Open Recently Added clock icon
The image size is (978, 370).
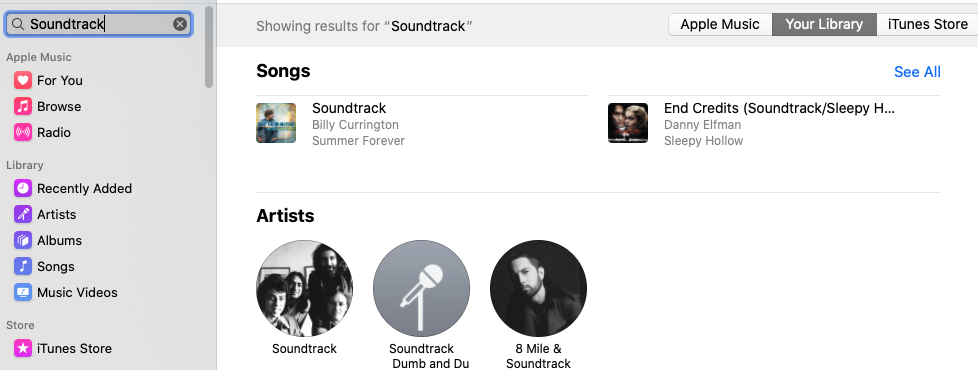click(23, 188)
